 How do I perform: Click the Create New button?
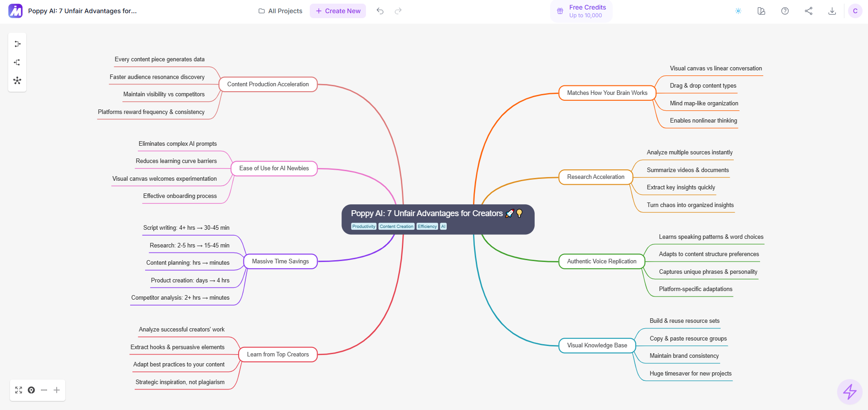[338, 11]
